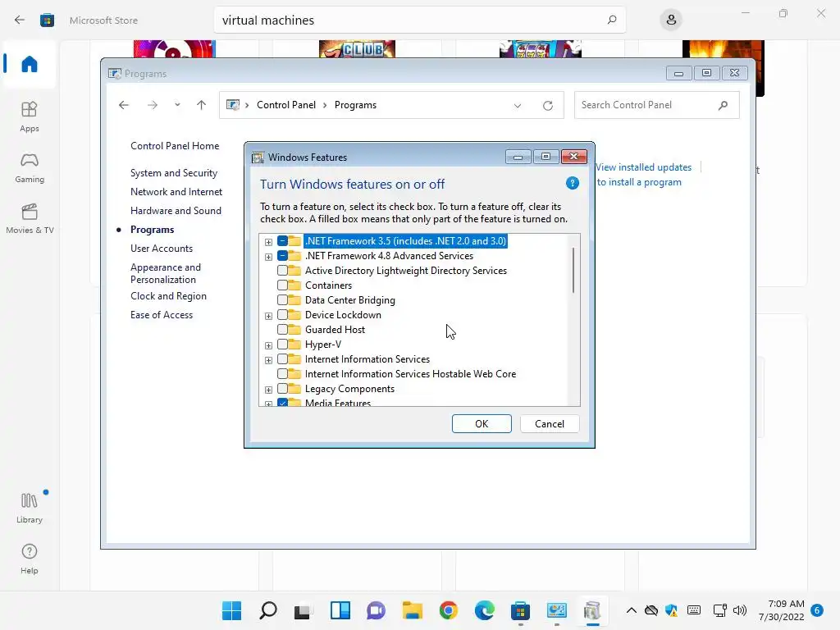Open the address bar history dropdown
This screenshot has width=840, height=630.
pyautogui.click(x=518, y=106)
